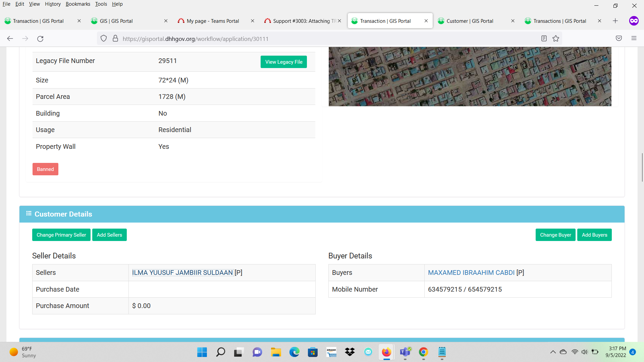Open the File menu
The height and width of the screenshot is (362, 644).
click(6, 4)
